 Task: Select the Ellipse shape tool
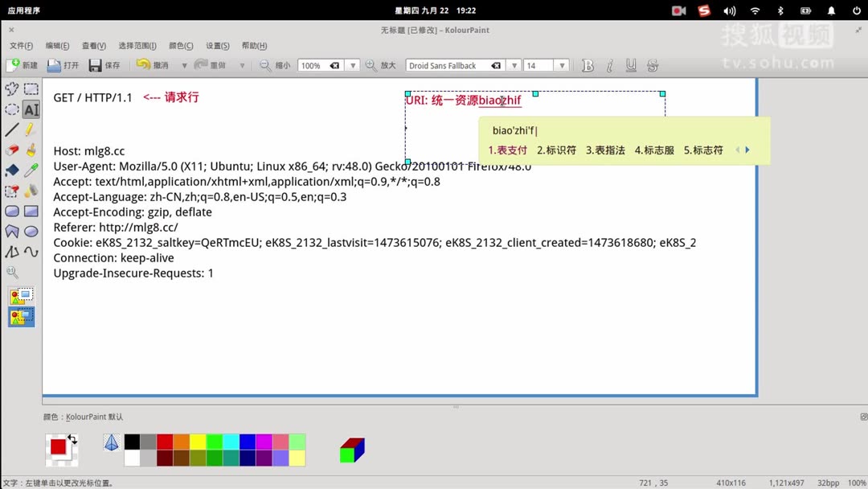point(30,231)
